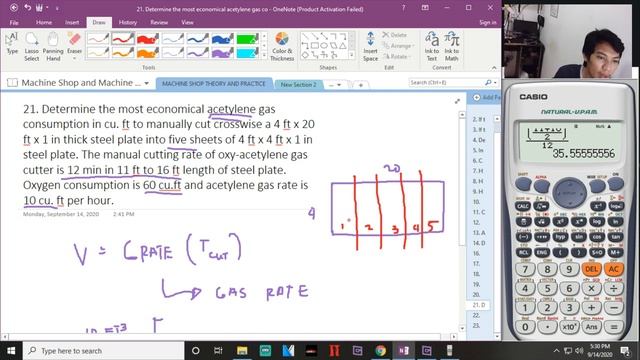Switch to the View tab
The width and height of the screenshot is (640, 360).
pos(187,22)
